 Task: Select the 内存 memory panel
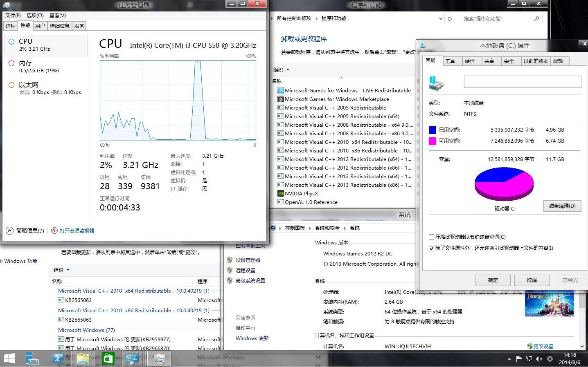[46, 67]
